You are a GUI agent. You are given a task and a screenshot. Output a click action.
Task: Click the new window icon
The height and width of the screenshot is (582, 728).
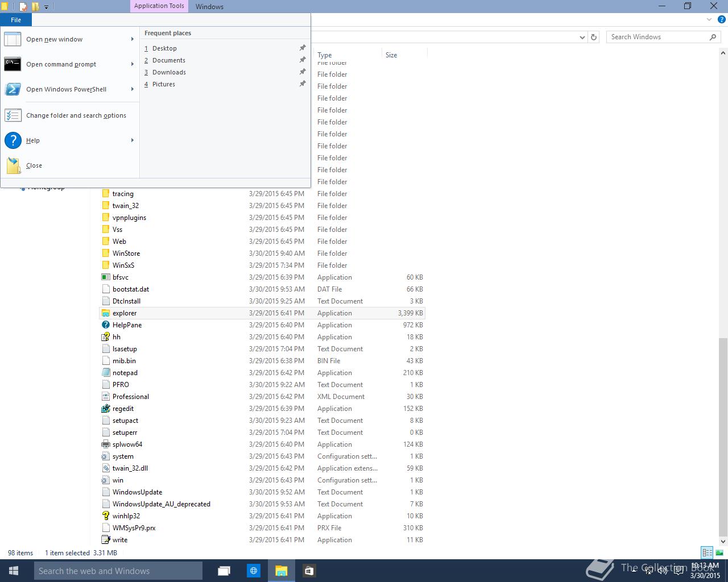(x=13, y=39)
